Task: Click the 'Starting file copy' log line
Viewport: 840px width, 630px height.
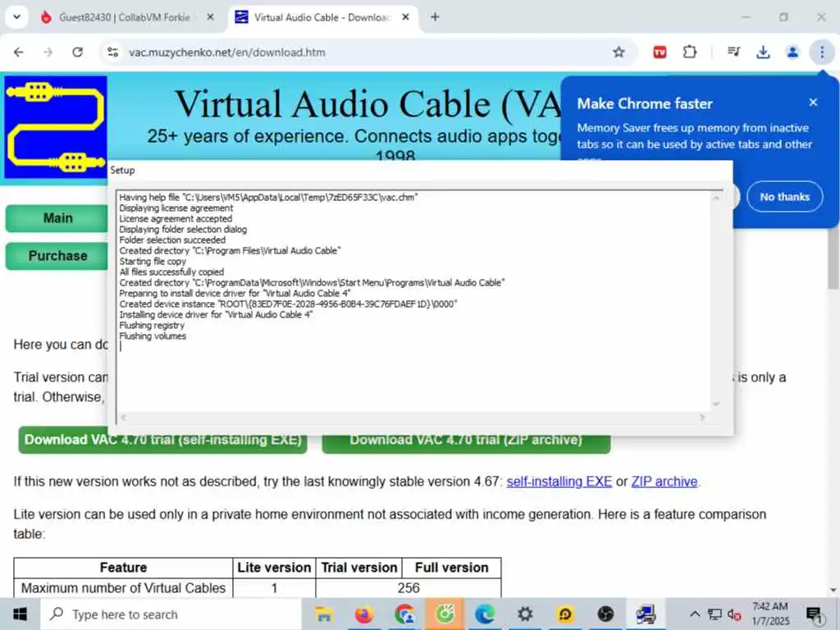Action: pos(153,261)
